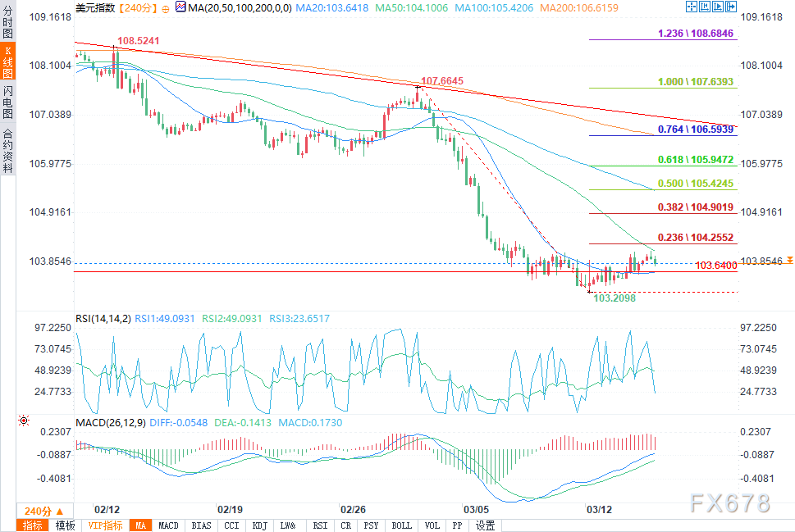Viewport: 795px width, 532px height.
Task: Click the MA200:106.6159 value
Action: click(579, 7)
